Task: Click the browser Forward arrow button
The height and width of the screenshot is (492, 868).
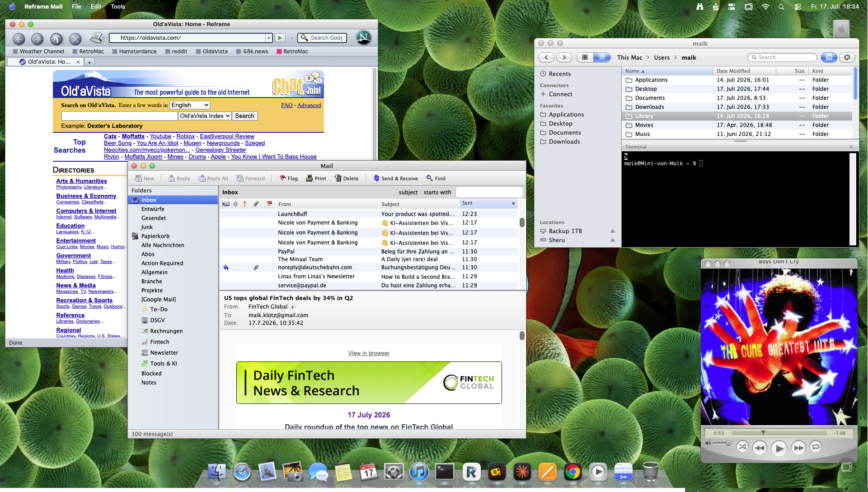Action: (x=38, y=39)
